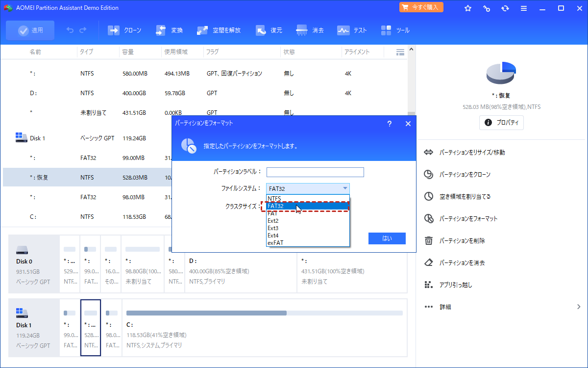Click the column view settings icon

pyautogui.click(x=400, y=52)
